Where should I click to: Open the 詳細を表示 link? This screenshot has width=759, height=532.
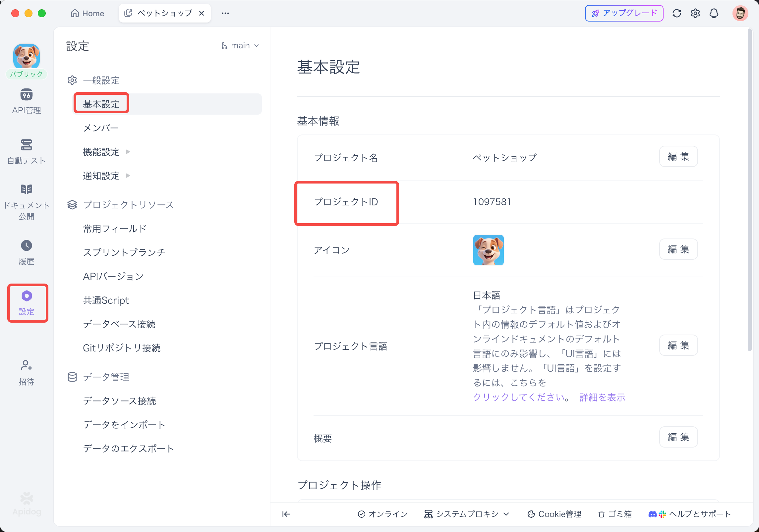pos(602,397)
